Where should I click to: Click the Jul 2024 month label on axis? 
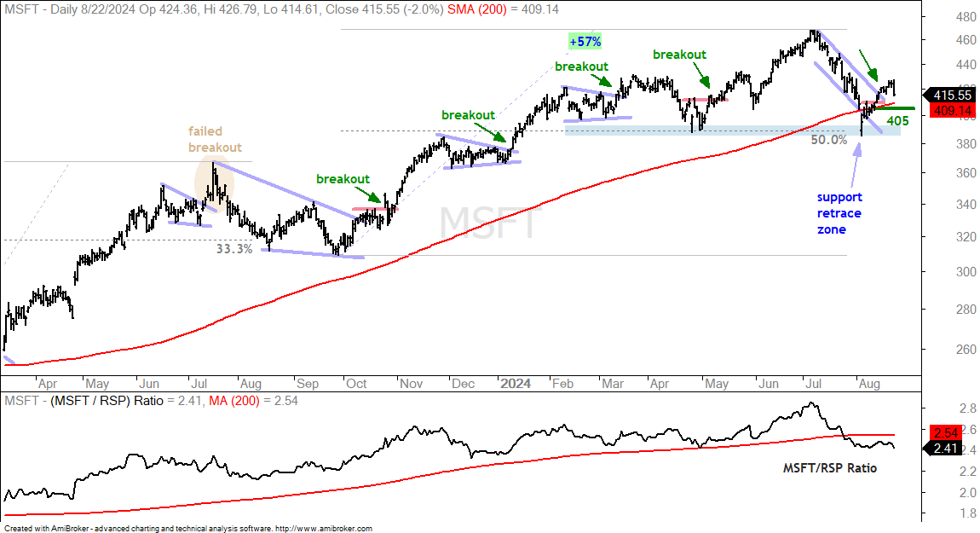pyautogui.click(x=813, y=384)
